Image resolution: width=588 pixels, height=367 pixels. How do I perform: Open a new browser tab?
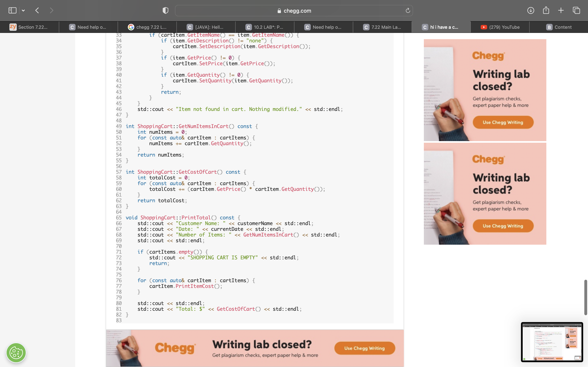pyautogui.click(x=561, y=10)
